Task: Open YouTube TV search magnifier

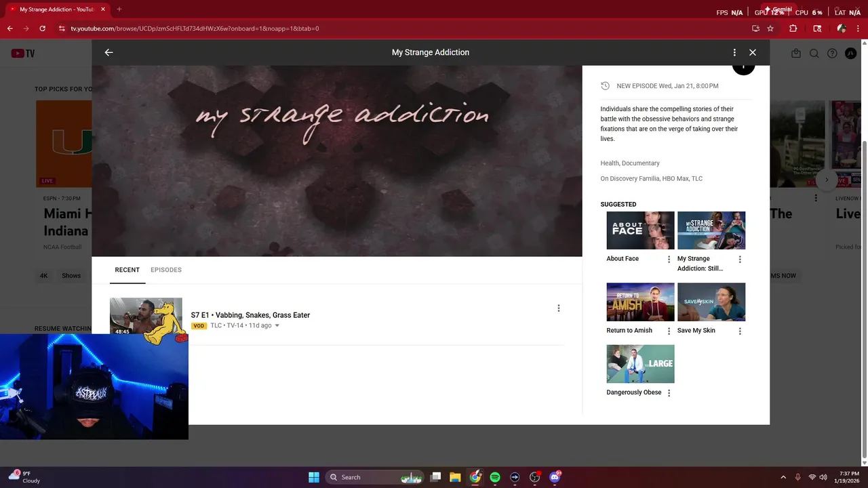Action: 814,54
